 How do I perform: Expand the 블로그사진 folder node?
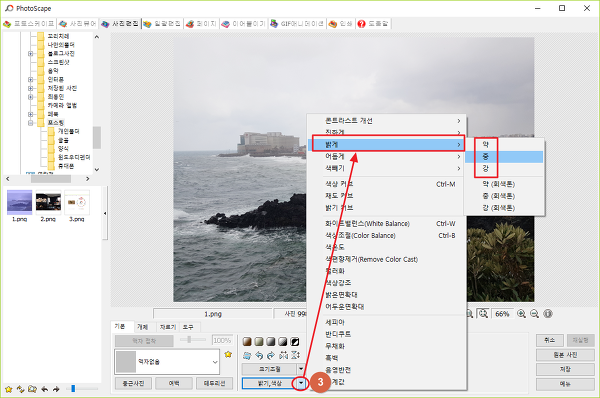[30, 54]
